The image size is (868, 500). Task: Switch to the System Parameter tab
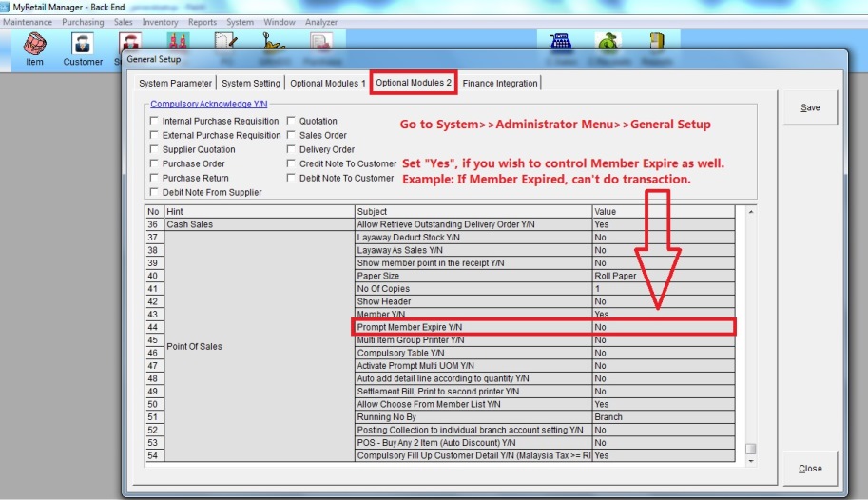tap(176, 84)
